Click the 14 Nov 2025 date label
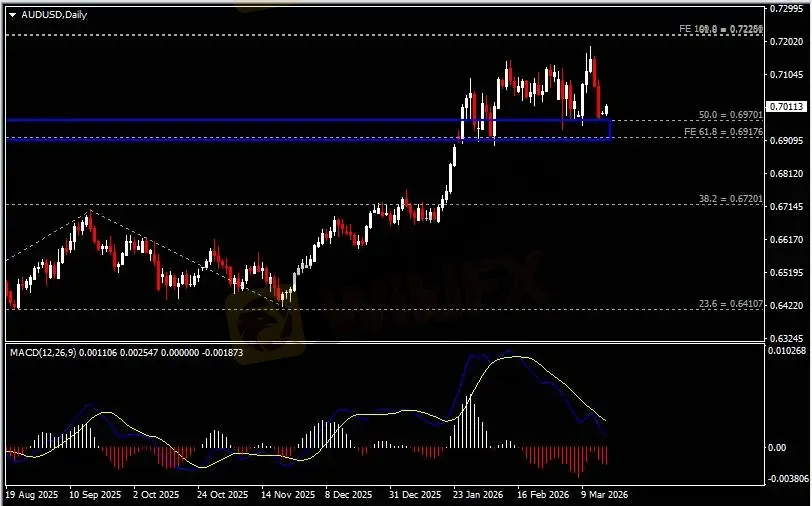Image resolution: width=812 pixels, height=506 pixels. click(x=288, y=495)
